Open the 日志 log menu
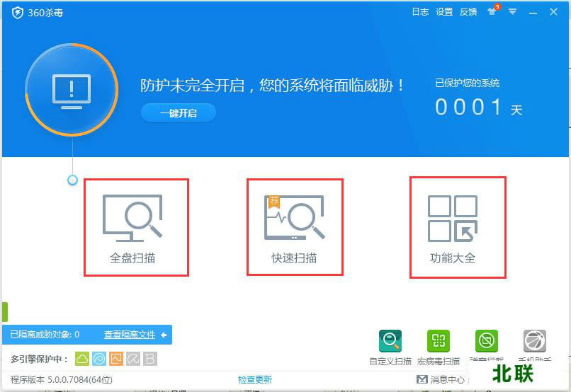Image resolution: width=571 pixels, height=392 pixels. 420,12
